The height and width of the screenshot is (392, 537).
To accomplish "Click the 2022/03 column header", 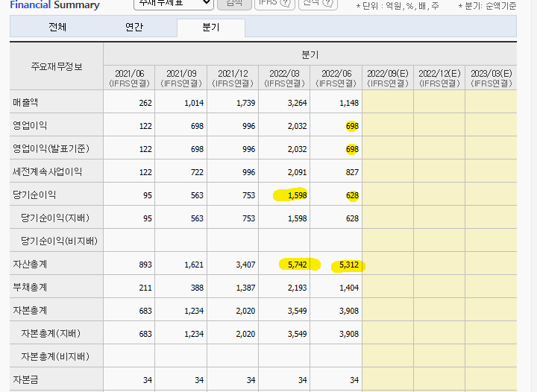I will 284,78.
